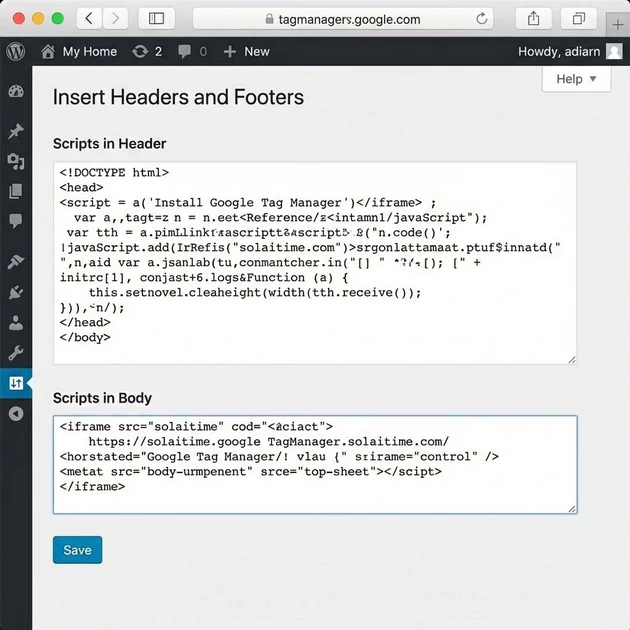Open the Plugins sidebar icon
This screenshot has height=630, width=630.
coord(16,293)
